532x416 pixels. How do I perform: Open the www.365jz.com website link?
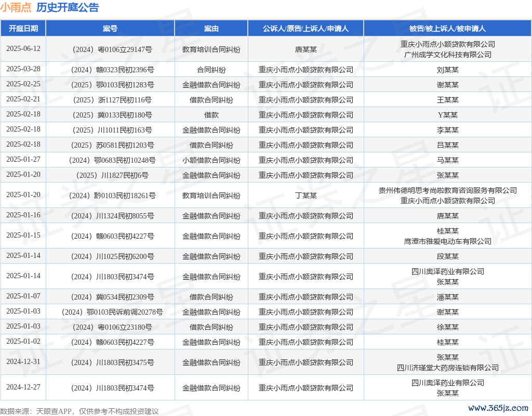tap(498, 408)
